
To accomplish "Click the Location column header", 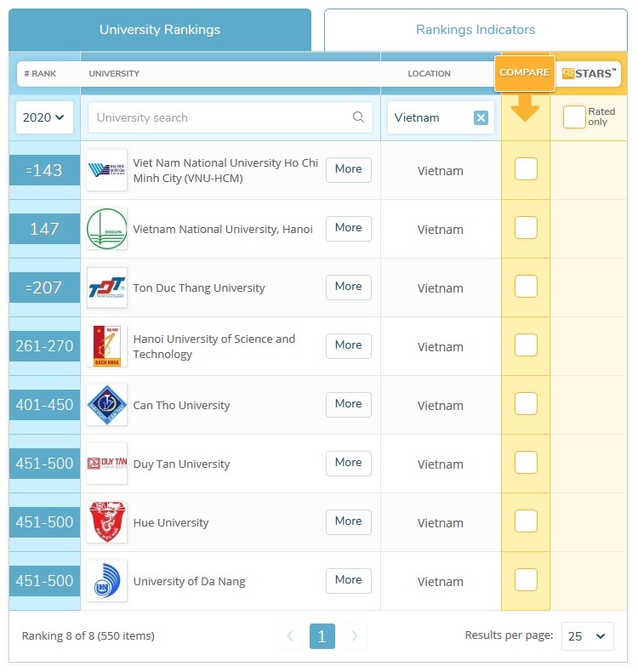I will [429, 74].
